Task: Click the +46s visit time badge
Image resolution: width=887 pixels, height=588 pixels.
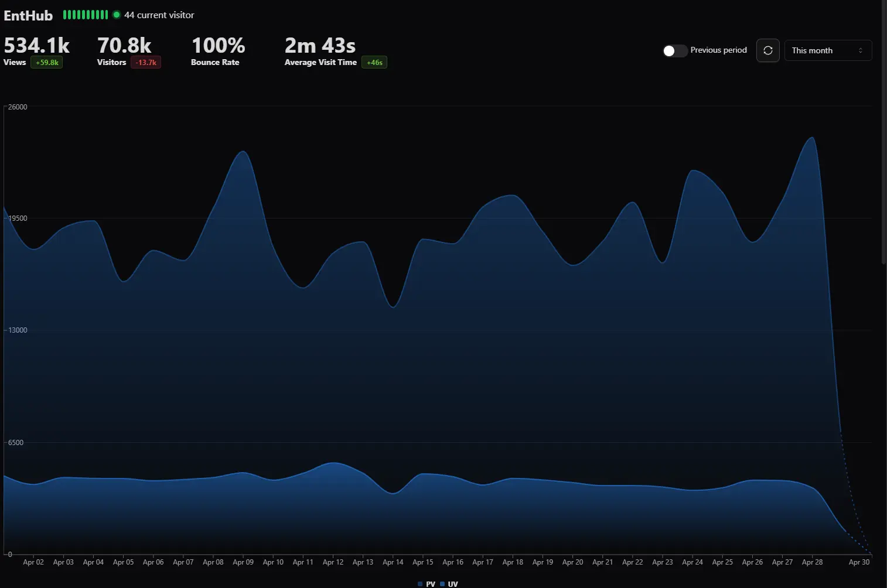Action: [374, 63]
